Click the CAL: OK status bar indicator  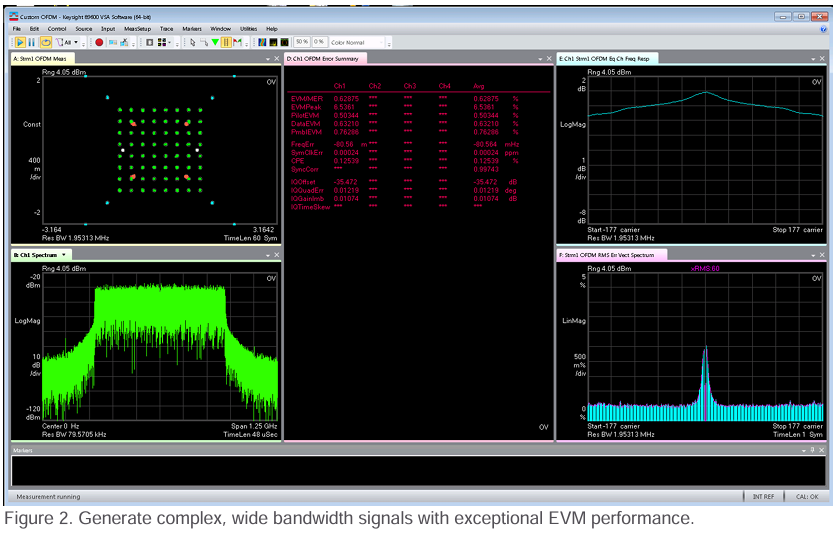(x=807, y=497)
